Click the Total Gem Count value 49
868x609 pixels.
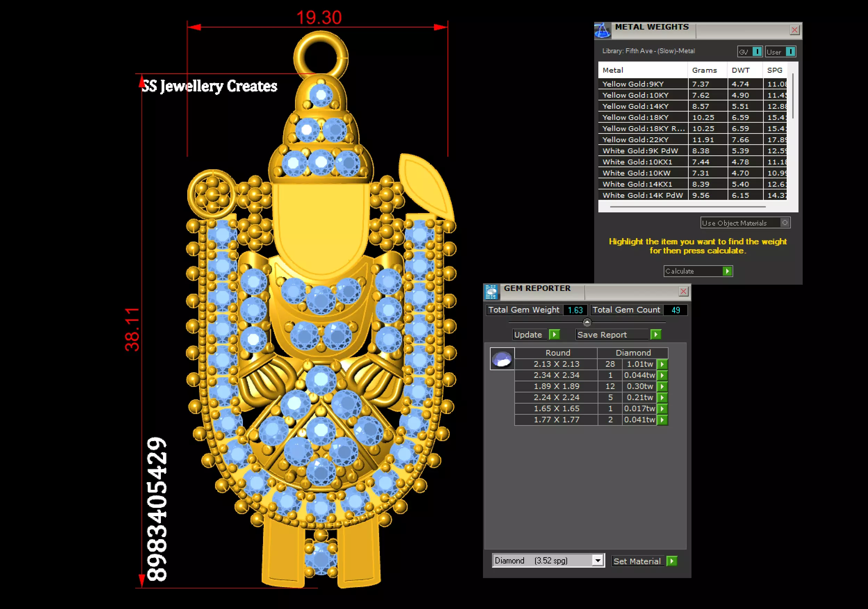[675, 310]
